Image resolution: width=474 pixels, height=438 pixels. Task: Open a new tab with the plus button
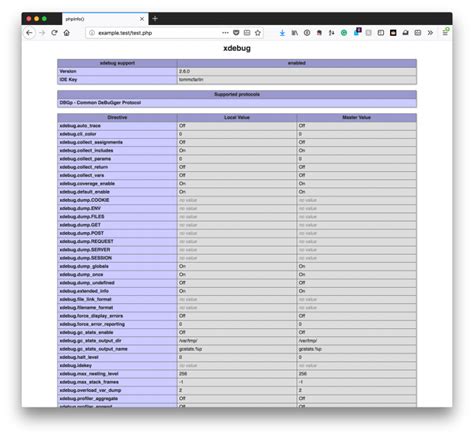point(155,19)
